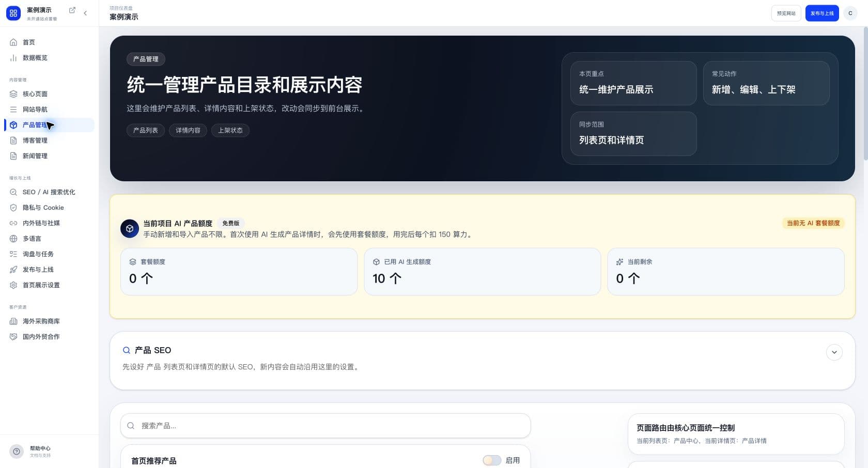Open the user avatar C menu
Image resolution: width=868 pixels, height=468 pixels.
pyautogui.click(x=850, y=13)
